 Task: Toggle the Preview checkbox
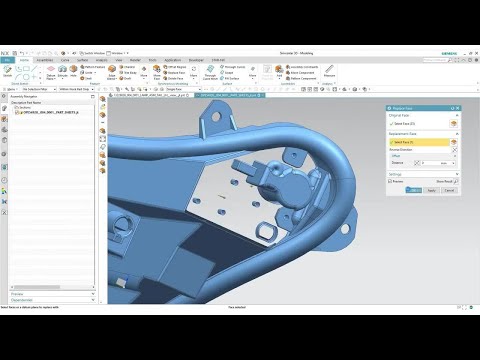point(390,181)
